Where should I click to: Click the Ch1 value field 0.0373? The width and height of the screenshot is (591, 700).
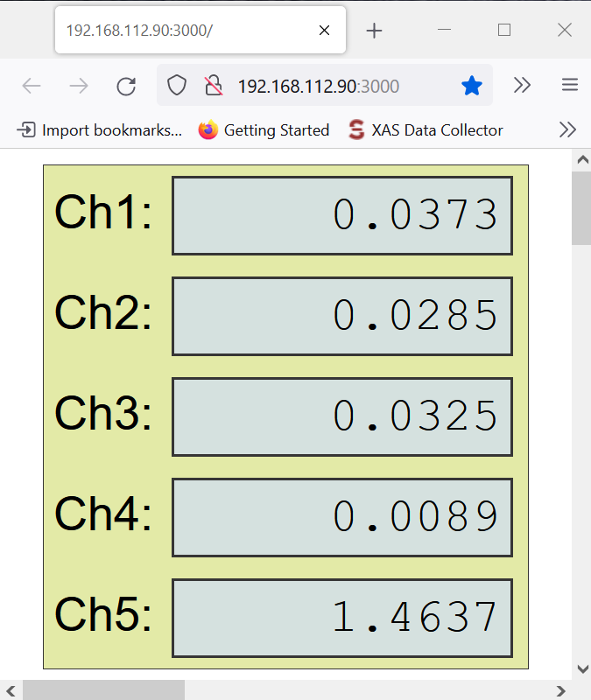point(342,216)
